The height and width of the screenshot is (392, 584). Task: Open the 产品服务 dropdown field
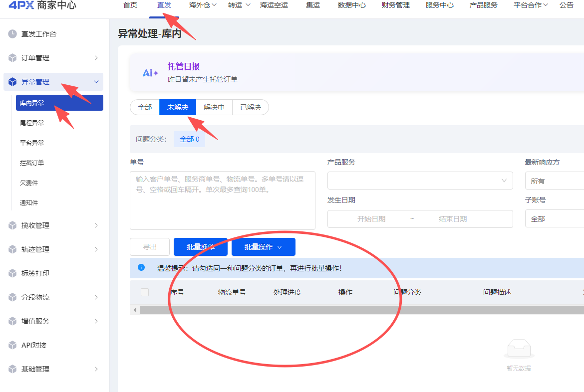[x=420, y=181]
